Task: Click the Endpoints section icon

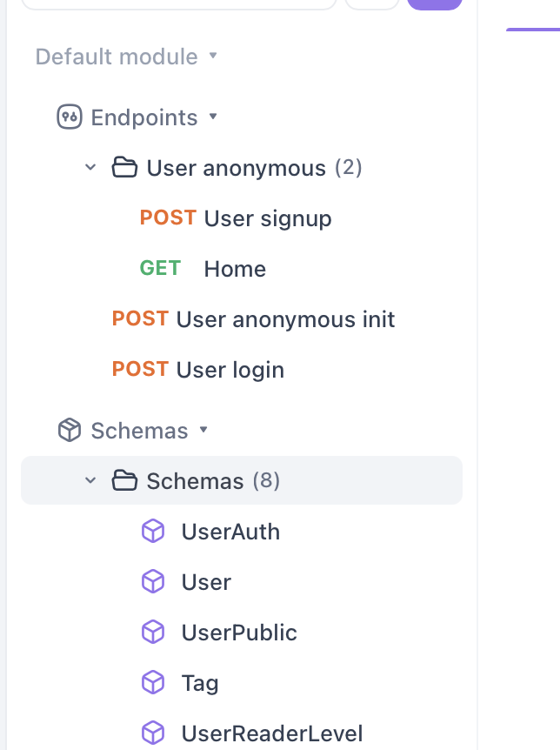Action: point(70,117)
